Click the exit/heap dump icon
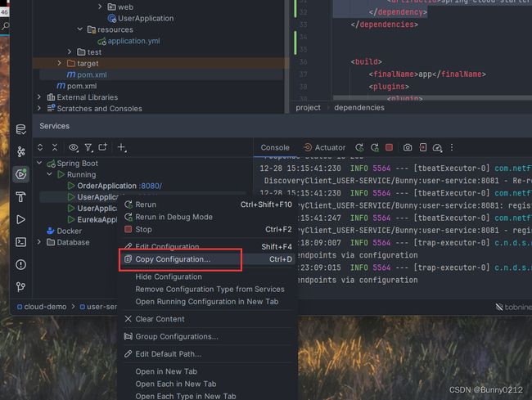The height and width of the screenshot is (400, 532). click(423, 147)
